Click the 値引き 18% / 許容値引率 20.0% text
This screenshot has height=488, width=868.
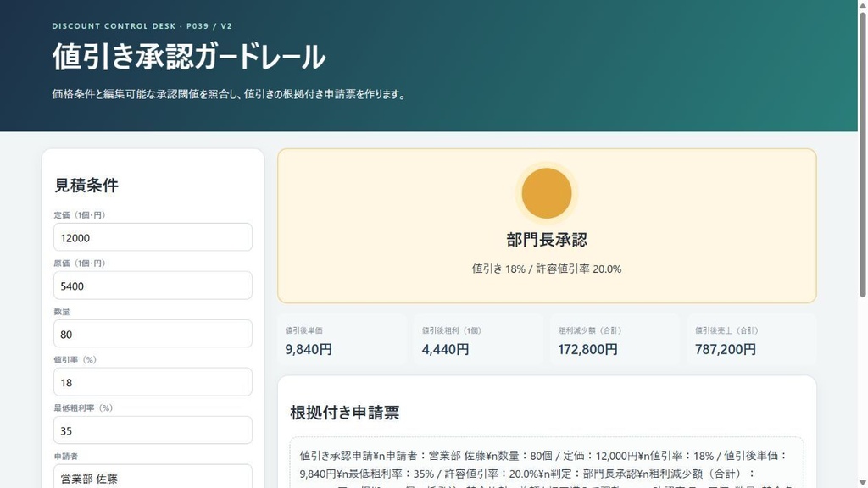547,269
